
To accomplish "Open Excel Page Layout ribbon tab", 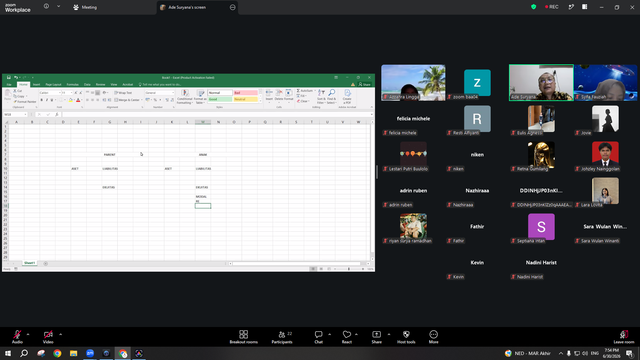I will pyautogui.click(x=53, y=84).
